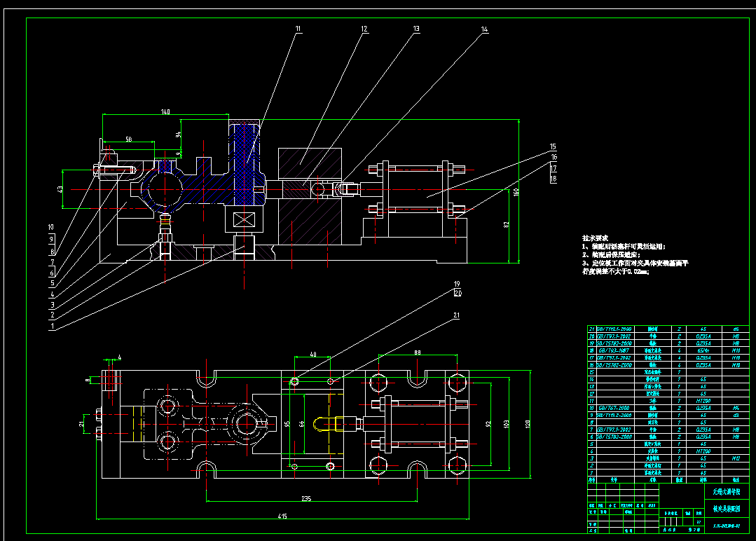Pick the vertical 34 dimension text
The height and width of the screenshot is (541, 756).
pyautogui.click(x=178, y=135)
